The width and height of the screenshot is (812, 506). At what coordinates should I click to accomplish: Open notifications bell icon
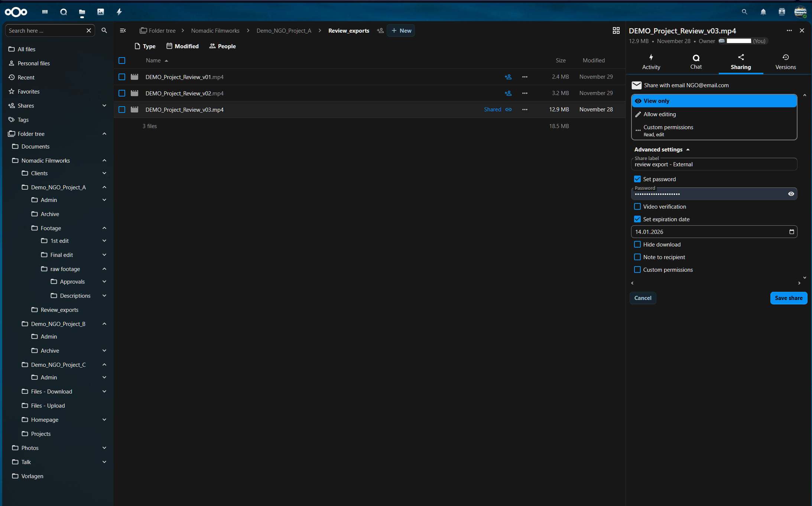coord(763,12)
